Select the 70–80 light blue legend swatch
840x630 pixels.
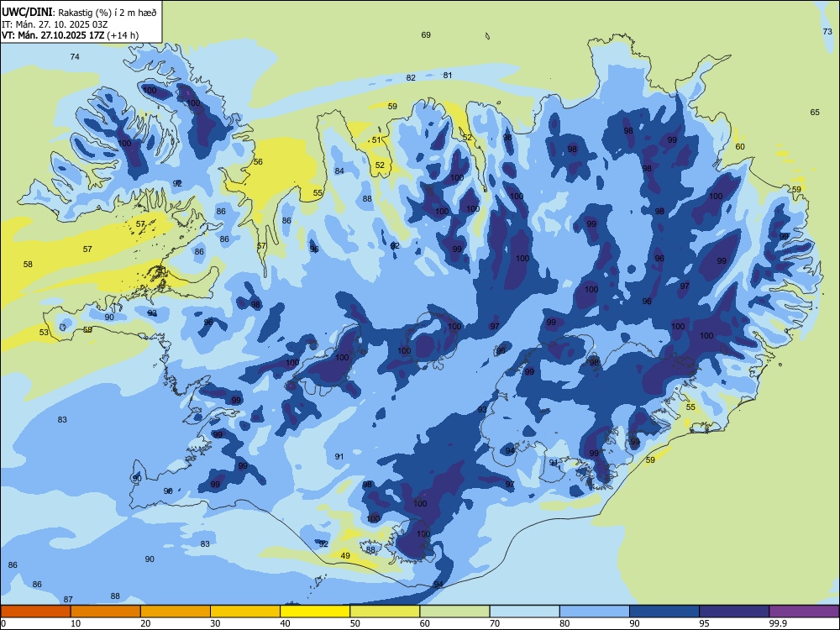pos(525,612)
